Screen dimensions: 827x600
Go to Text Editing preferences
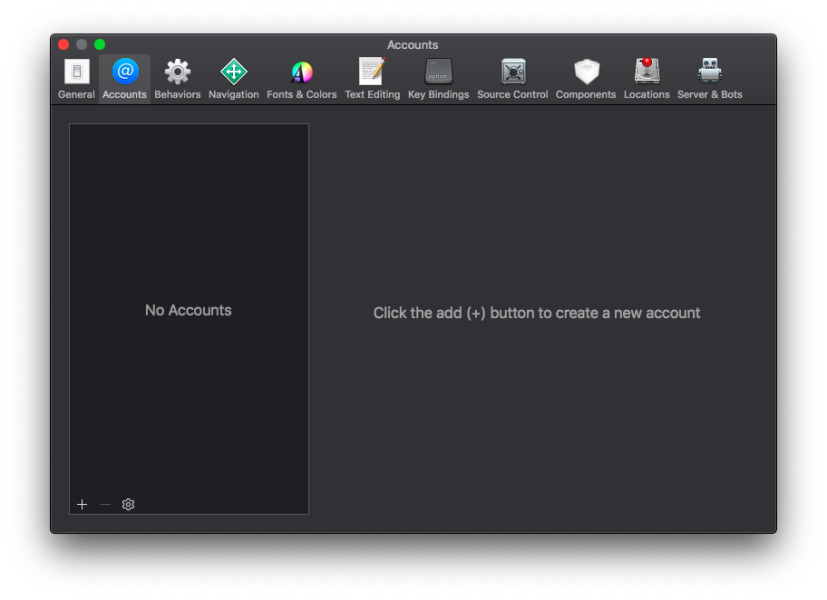372,78
